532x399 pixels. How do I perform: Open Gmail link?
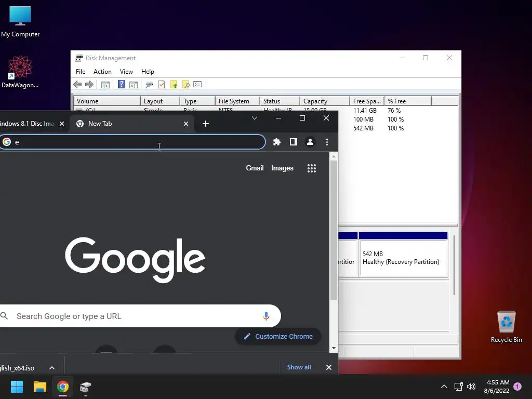tap(255, 168)
